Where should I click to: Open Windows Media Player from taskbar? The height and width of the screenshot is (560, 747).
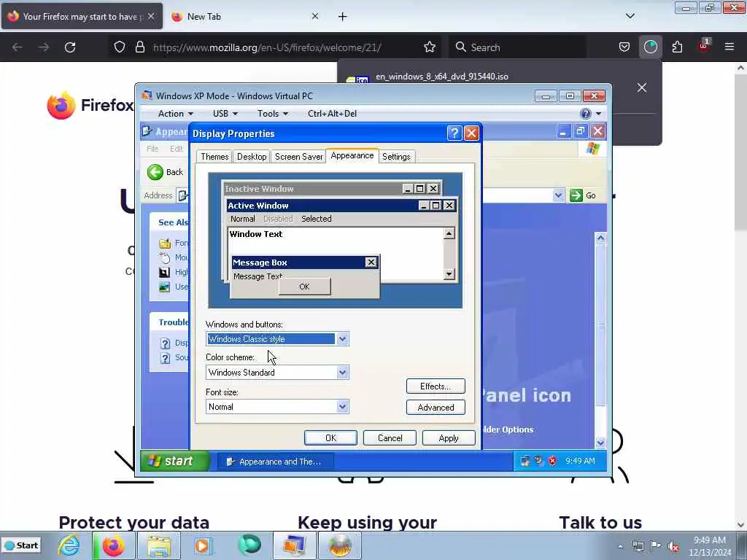coord(202,545)
